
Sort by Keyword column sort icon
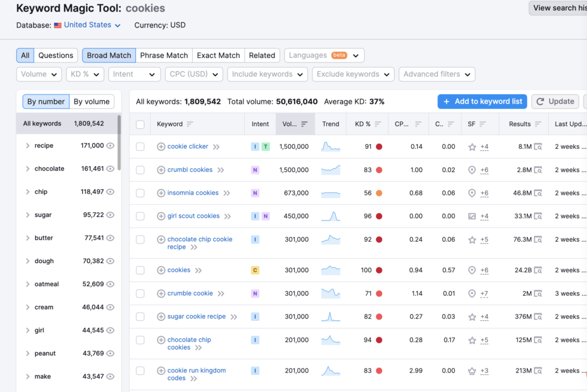(190, 124)
